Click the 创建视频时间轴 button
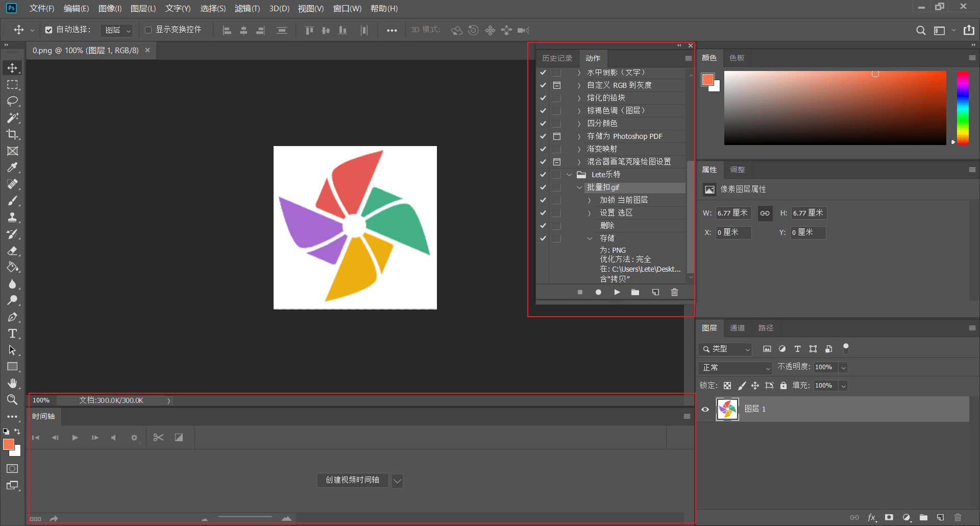Screen dimensions: 980x526 tap(352, 480)
